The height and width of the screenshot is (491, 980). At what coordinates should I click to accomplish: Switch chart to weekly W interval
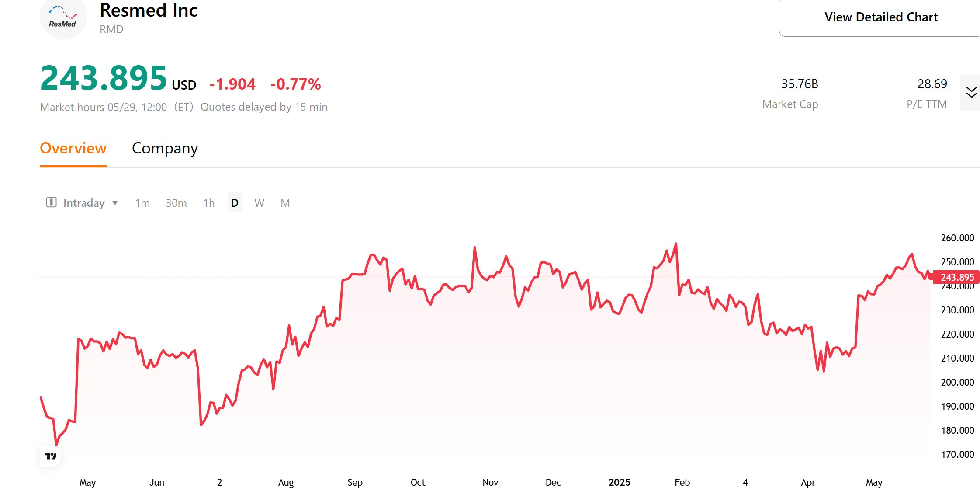259,203
